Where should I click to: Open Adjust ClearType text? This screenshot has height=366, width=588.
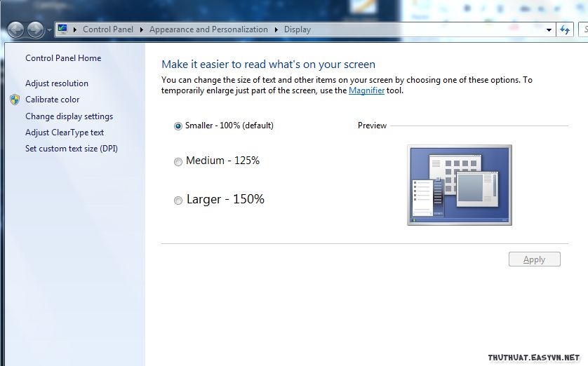[x=65, y=133]
